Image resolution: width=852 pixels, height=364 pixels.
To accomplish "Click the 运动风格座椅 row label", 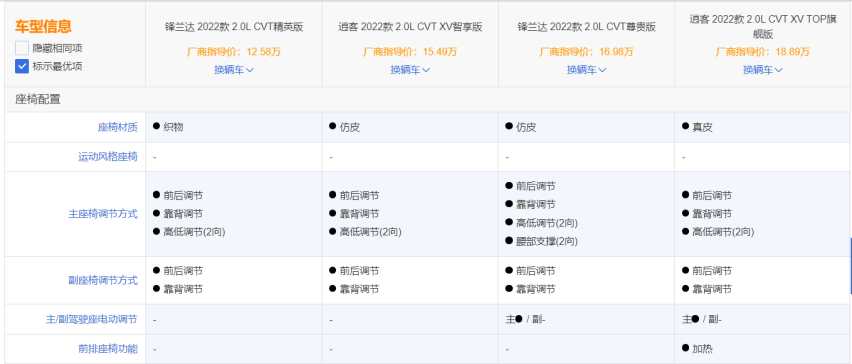I will (x=108, y=157).
